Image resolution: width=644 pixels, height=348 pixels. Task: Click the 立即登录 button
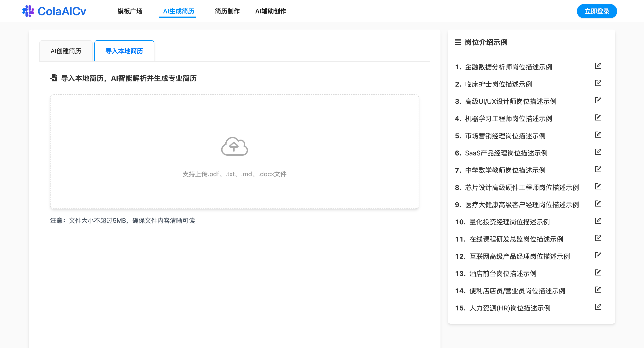pos(597,11)
